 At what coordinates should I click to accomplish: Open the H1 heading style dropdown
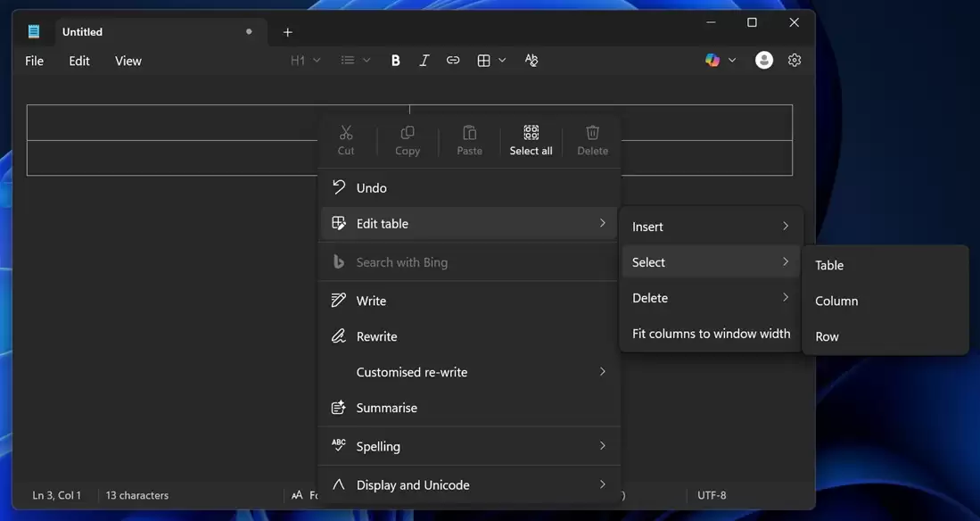(x=304, y=59)
